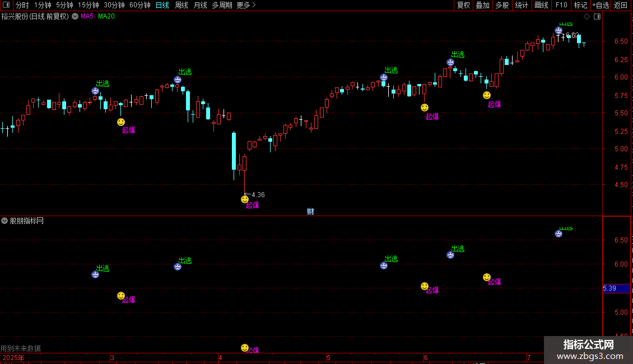Select the 15分钟 period tab
The height and width of the screenshot is (364, 633).
pos(89,5)
